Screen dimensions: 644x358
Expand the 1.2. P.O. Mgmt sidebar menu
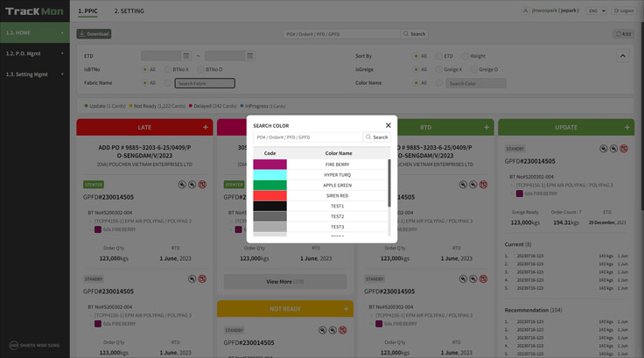[x=35, y=53]
